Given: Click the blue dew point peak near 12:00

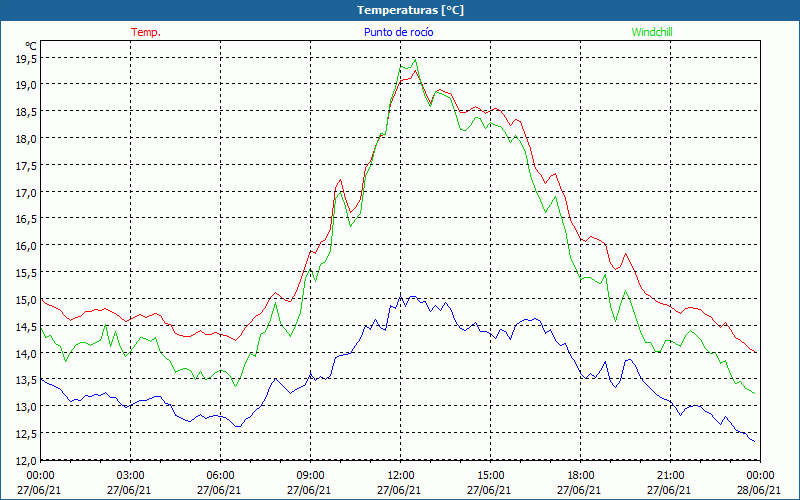Looking at the screenshot, I should click(x=401, y=295).
